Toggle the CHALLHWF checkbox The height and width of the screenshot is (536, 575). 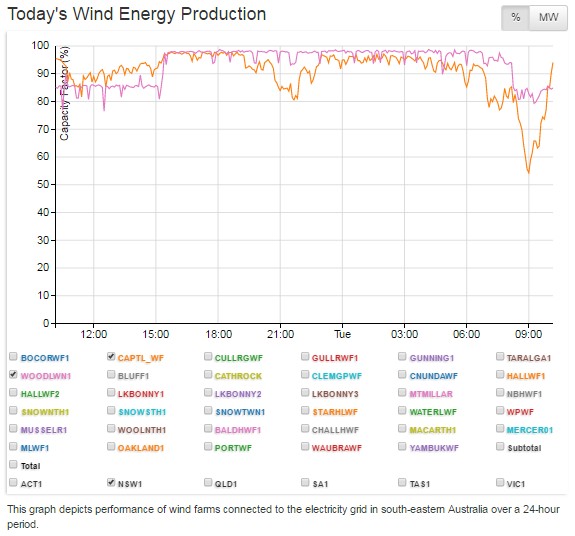pyautogui.click(x=305, y=428)
